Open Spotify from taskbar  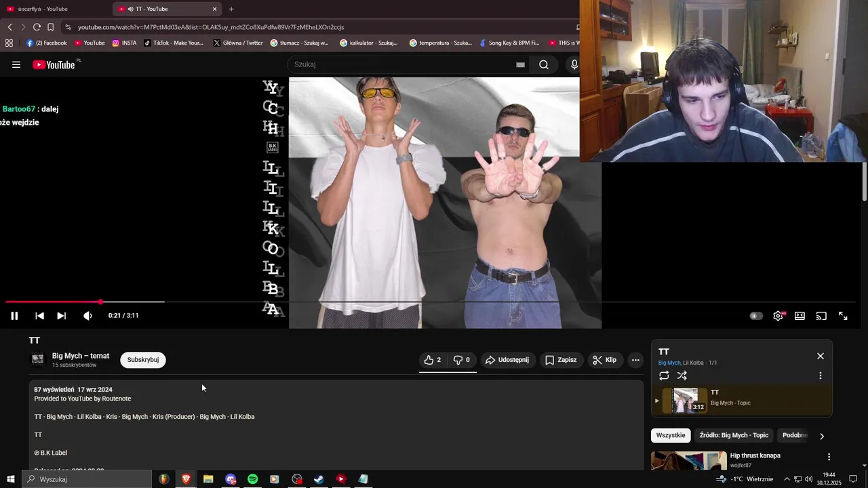pos(252,479)
